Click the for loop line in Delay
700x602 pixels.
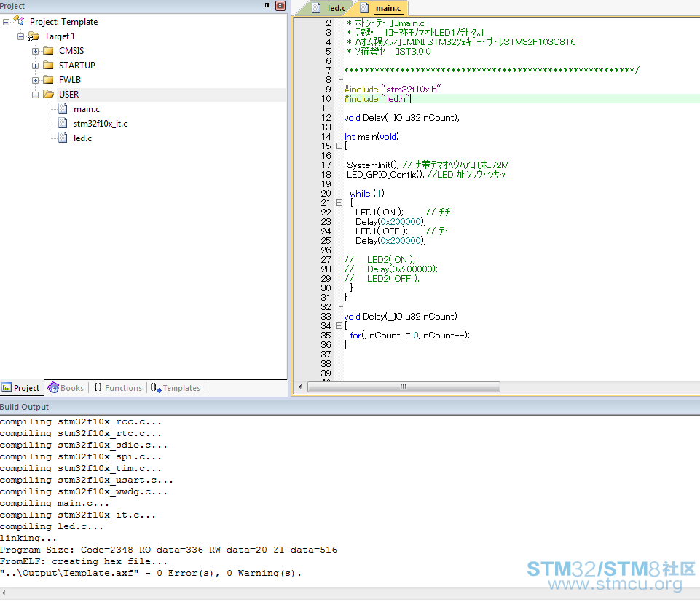click(x=410, y=336)
